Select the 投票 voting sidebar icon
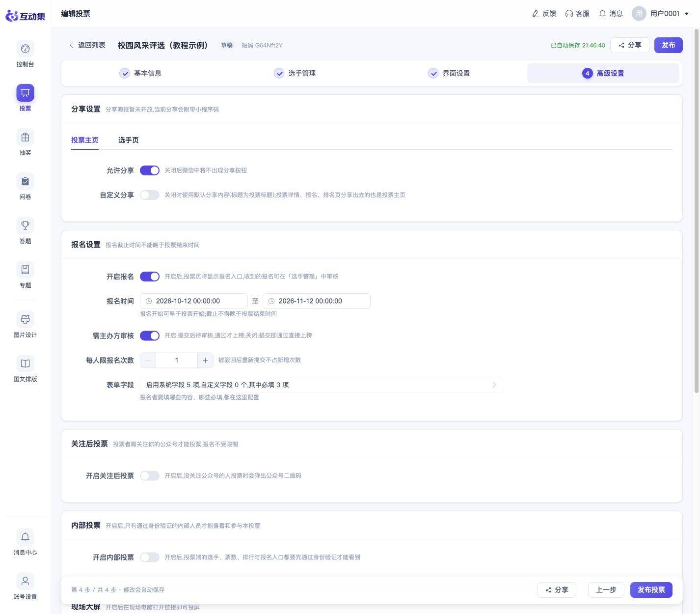Viewport: 700px width, 614px height. (x=25, y=93)
